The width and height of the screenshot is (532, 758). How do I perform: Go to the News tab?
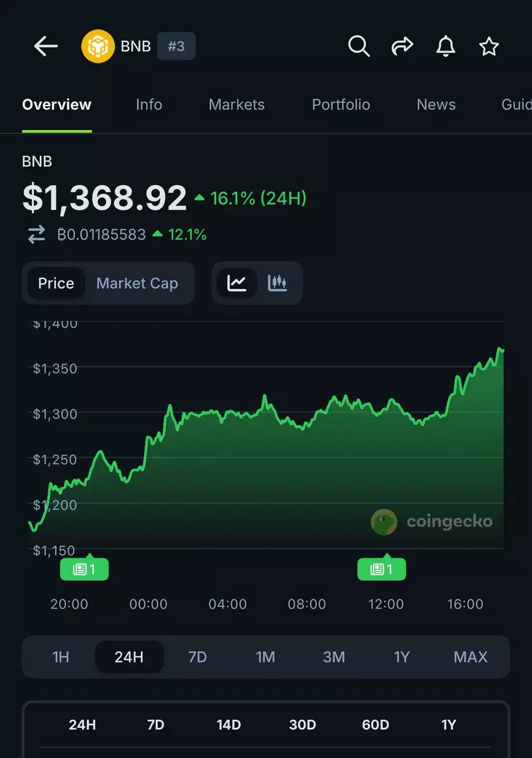[436, 105]
